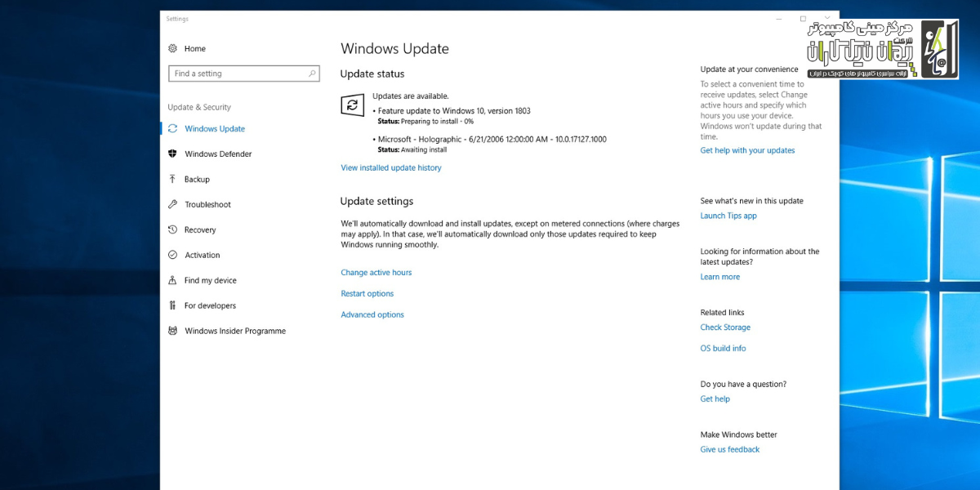Click the Troubleshoot wrench icon
980x490 pixels.
coord(172,204)
